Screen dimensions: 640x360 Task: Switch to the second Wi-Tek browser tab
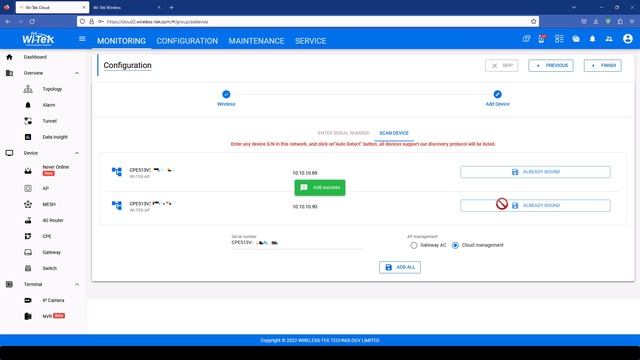(127, 7)
